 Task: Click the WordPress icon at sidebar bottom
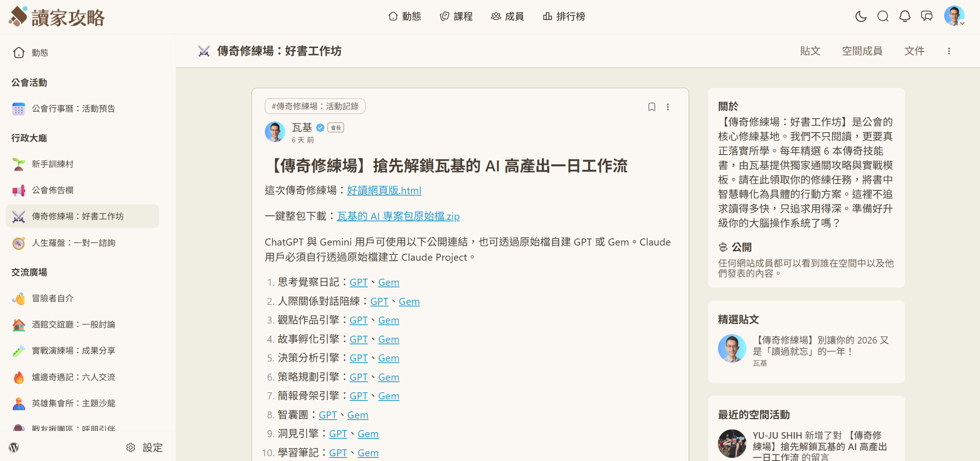(14, 447)
